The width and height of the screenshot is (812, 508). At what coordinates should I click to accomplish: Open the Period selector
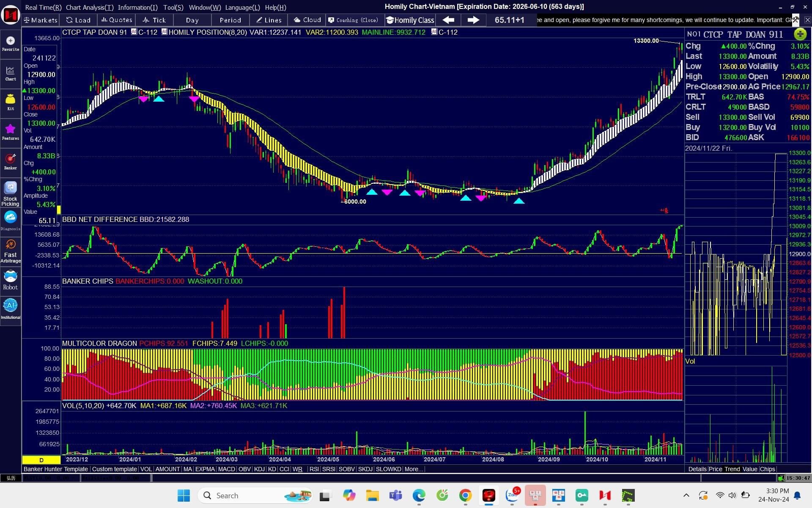point(230,20)
